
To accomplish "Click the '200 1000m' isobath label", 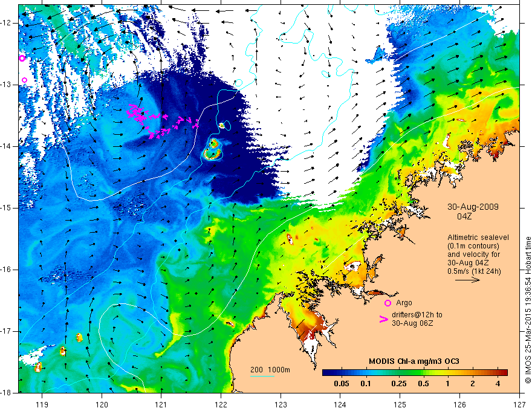I will click(270, 370).
